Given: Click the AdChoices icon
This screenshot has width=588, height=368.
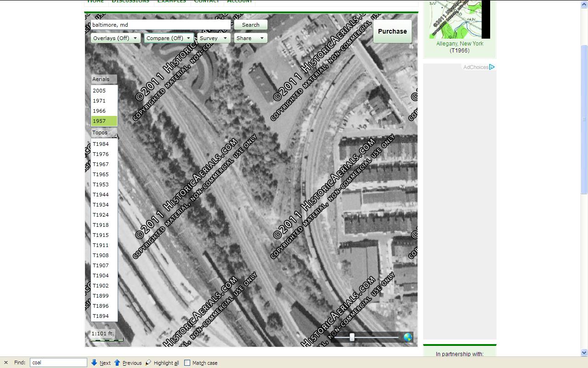Looking at the screenshot, I should [492, 67].
